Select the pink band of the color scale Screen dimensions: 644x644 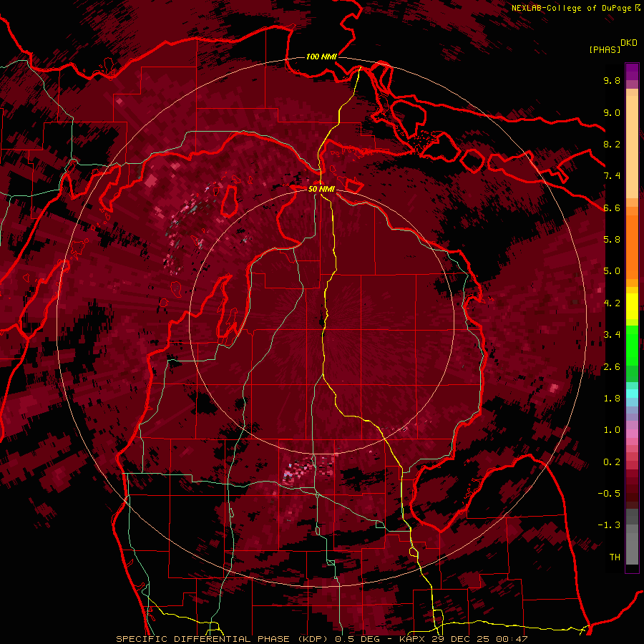[632, 434]
